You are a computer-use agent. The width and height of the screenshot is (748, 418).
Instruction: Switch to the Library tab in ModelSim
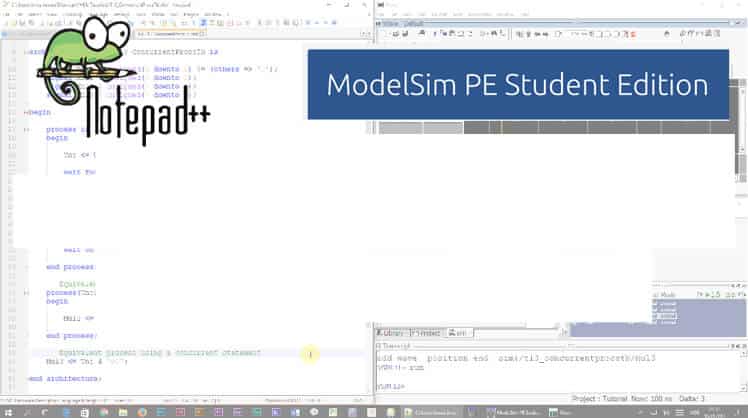click(391, 333)
